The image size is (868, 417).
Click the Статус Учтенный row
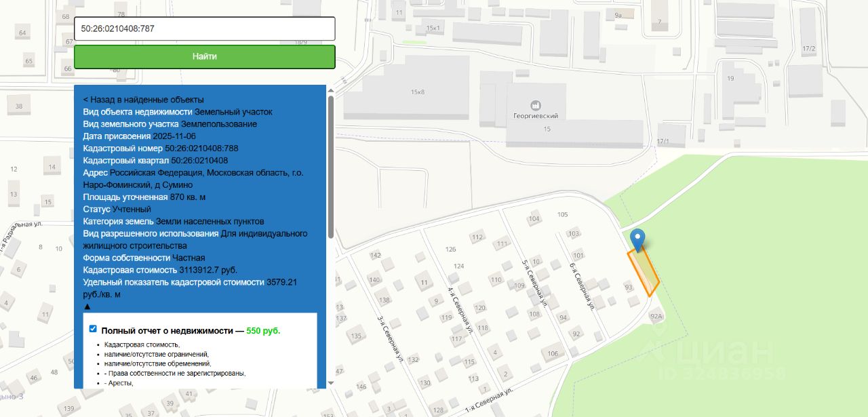(117, 210)
